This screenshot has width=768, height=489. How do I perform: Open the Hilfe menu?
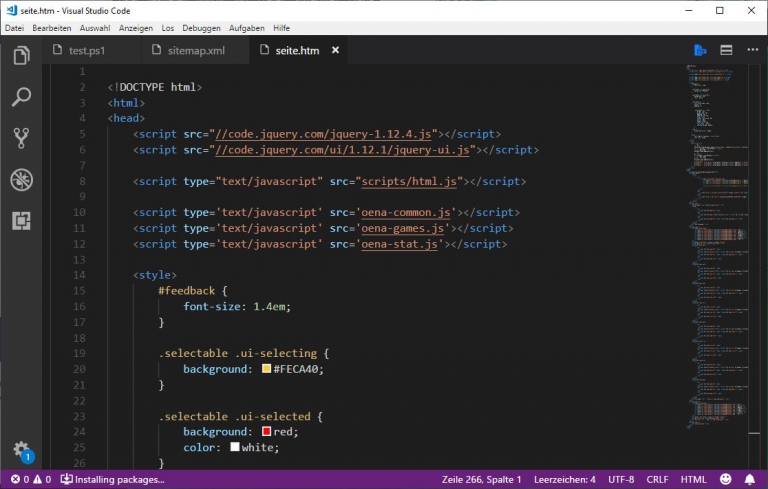(x=282, y=28)
